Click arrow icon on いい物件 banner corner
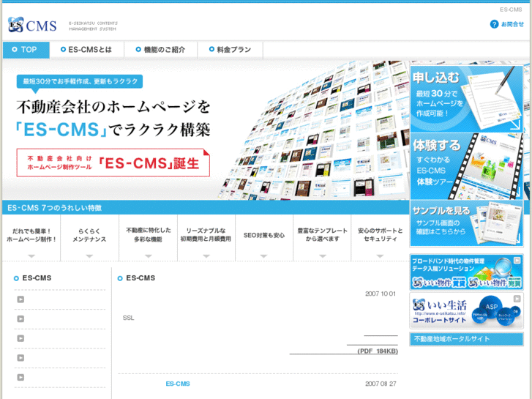Image resolution: width=532 pixels, height=399 pixels. pyautogui.click(x=517, y=261)
